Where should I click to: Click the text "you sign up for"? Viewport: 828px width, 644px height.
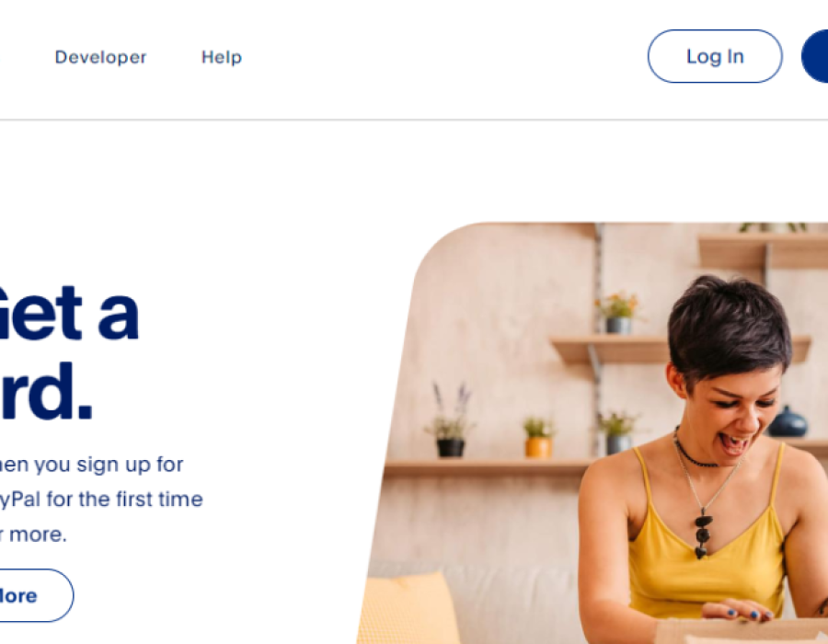[109, 465]
